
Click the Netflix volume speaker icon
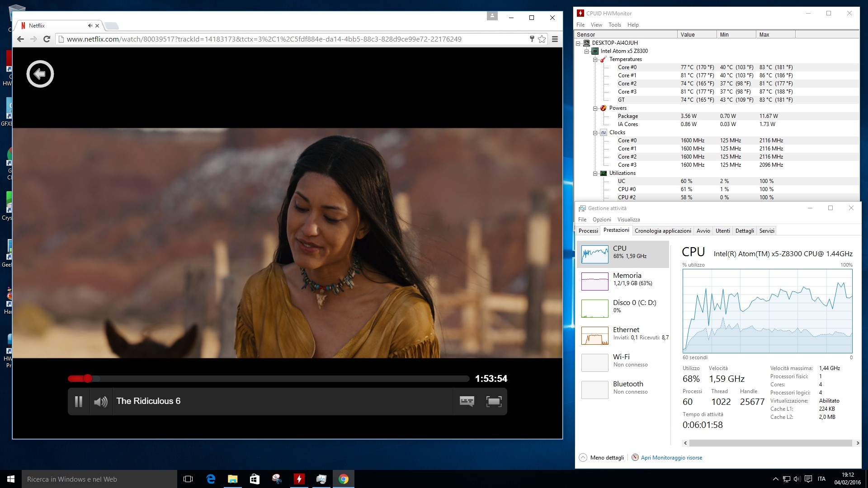[100, 401]
